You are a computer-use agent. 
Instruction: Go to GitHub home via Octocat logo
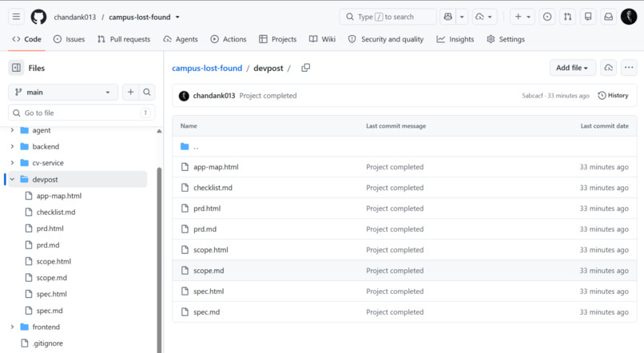39,17
